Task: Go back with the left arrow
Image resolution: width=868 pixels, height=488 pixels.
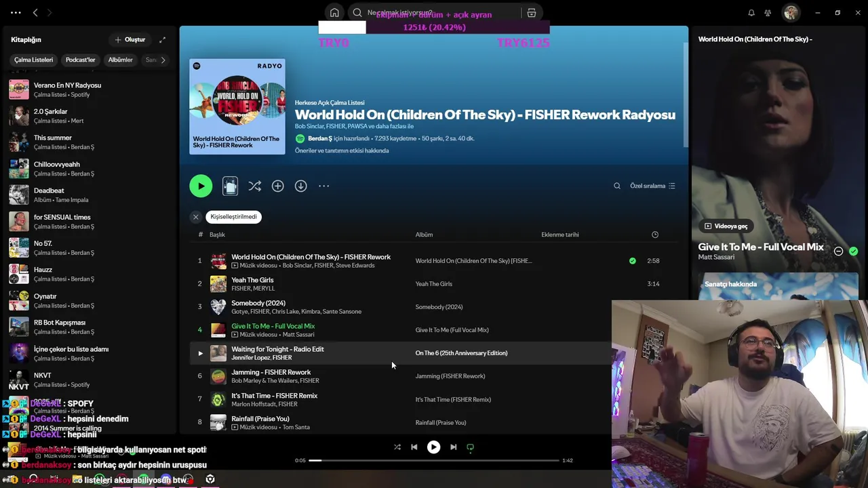Action: 35,12
